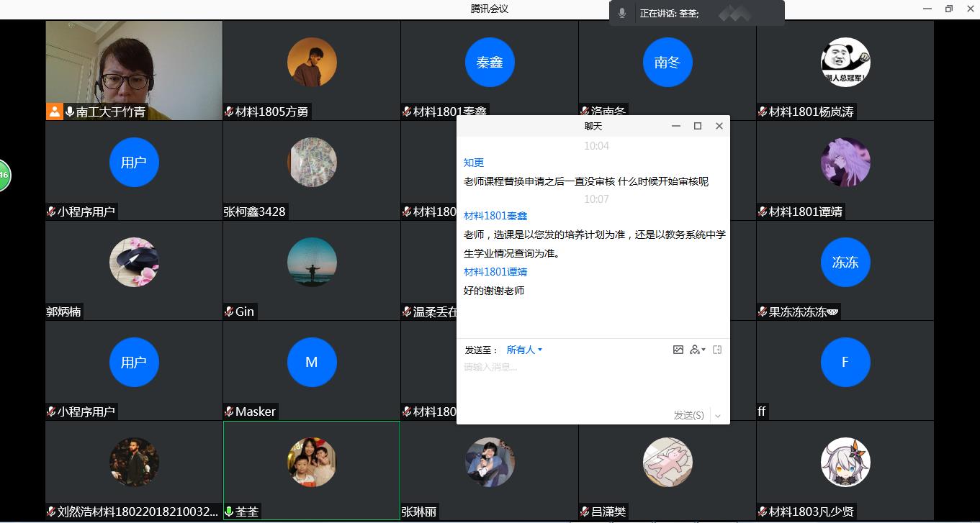Click the send image icon in chat

tap(678, 350)
